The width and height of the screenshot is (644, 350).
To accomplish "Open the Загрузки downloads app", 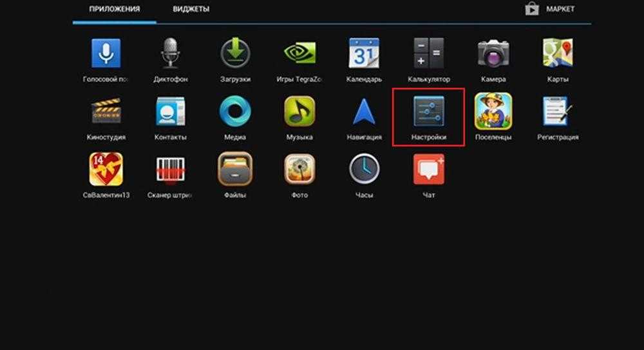I will 235,53.
